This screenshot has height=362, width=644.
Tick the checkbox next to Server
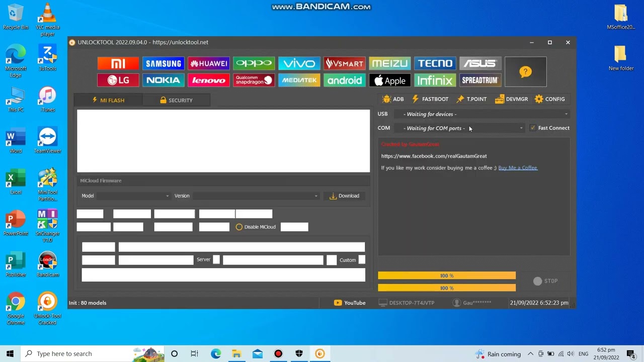[216, 260]
